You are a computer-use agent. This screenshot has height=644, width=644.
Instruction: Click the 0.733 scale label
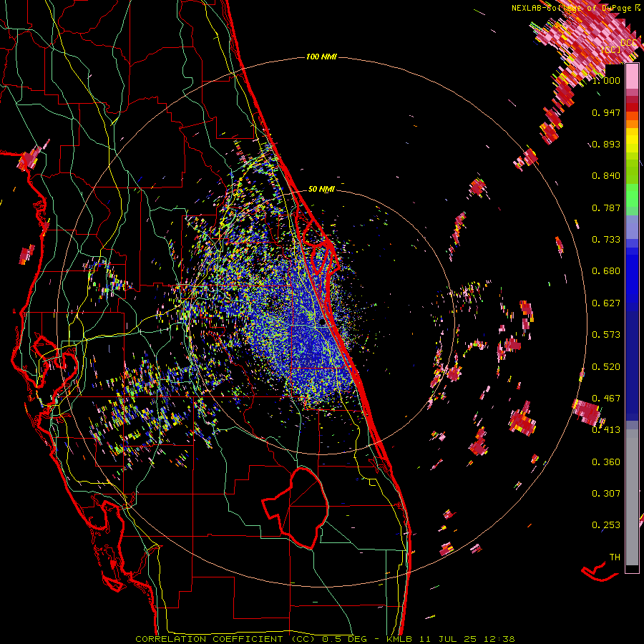[x=606, y=240]
